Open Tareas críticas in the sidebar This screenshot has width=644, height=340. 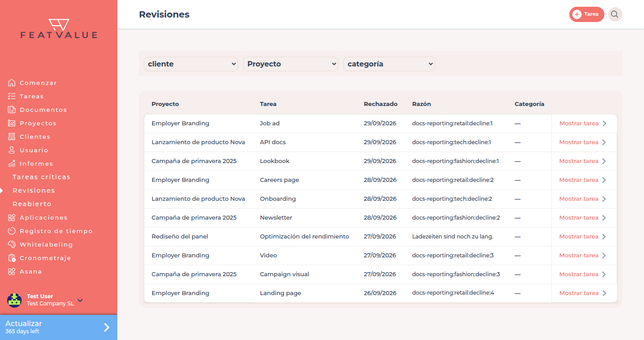coord(41,177)
